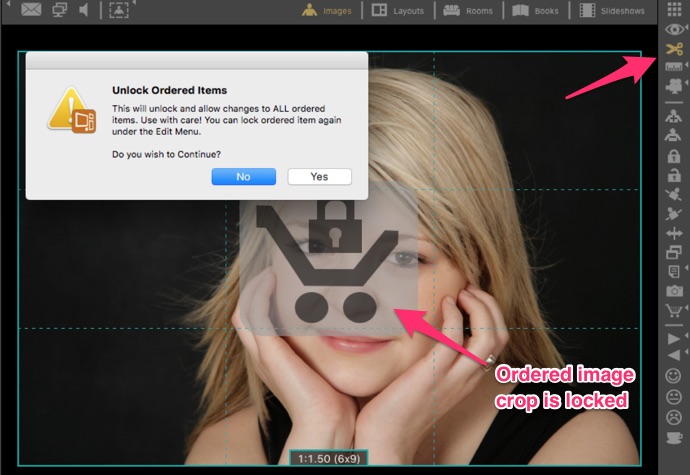Click the envelope mail icon in top toolbar
The image size is (690, 475).
(x=31, y=11)
